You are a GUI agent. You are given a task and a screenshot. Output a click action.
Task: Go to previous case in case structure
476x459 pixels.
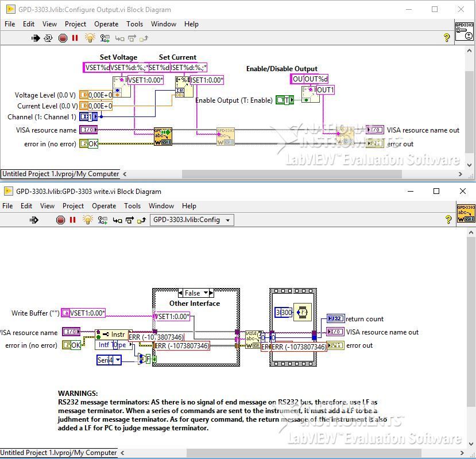pyautogui.click(x=180, y=293)
